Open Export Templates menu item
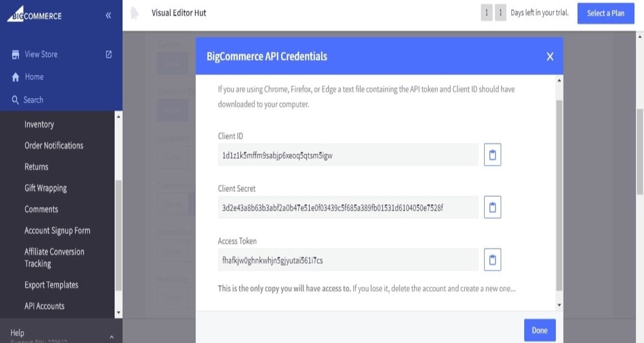This screenshot has height=343, width=644. [52, 285]
